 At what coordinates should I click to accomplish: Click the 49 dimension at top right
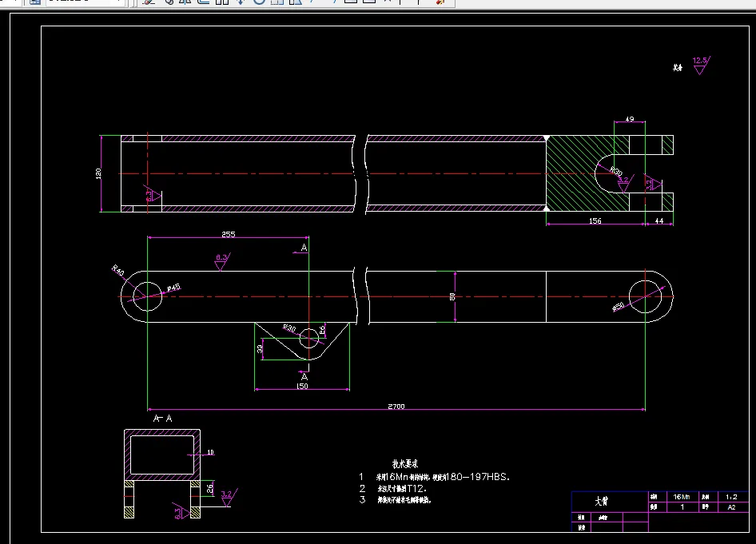click(x=629, y=118)
